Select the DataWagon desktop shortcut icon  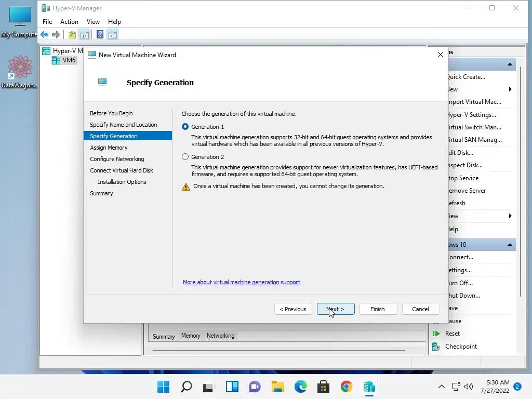19,72
